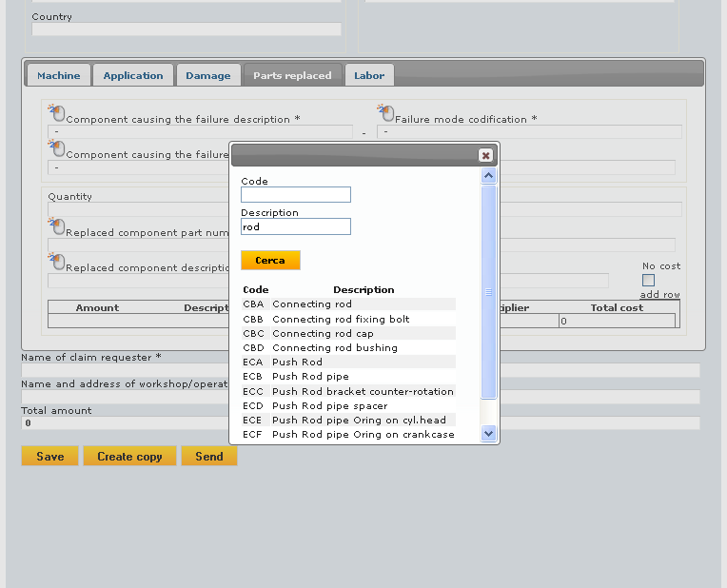Click the Create copy button
The width and height of the screenshot is (727, 588).
tap(129, 457)
